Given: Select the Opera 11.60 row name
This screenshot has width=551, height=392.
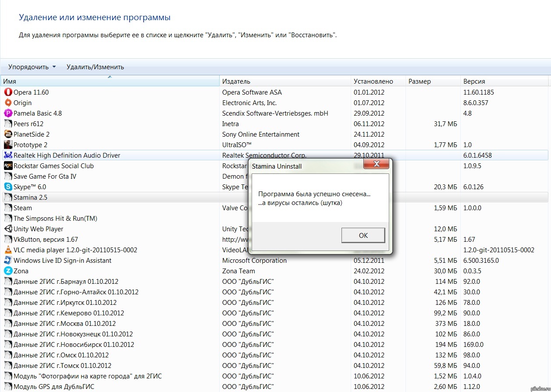Looking at the screenshot, I should coord(31,92).
